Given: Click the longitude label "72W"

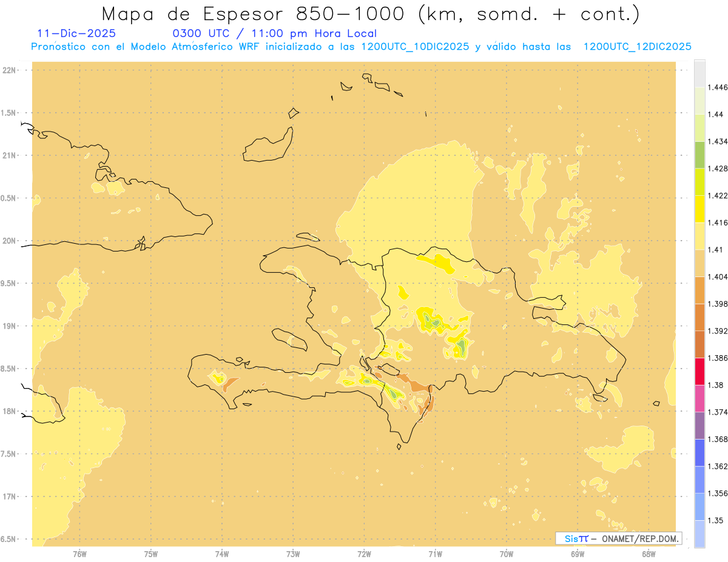Looking at the screenshot, I should 364,554.
